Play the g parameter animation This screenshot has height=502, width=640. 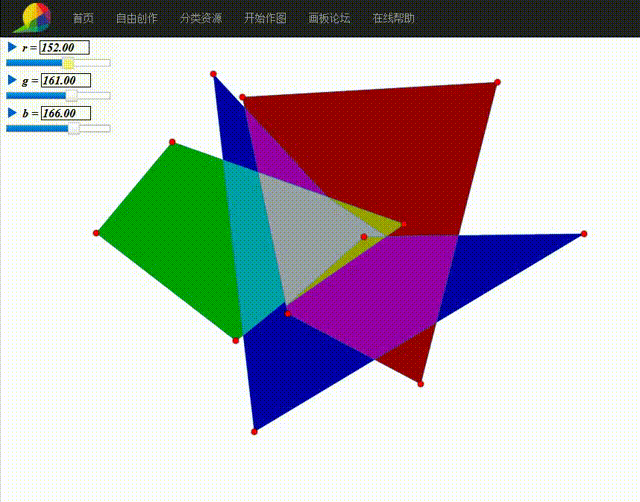pos(12,80)
